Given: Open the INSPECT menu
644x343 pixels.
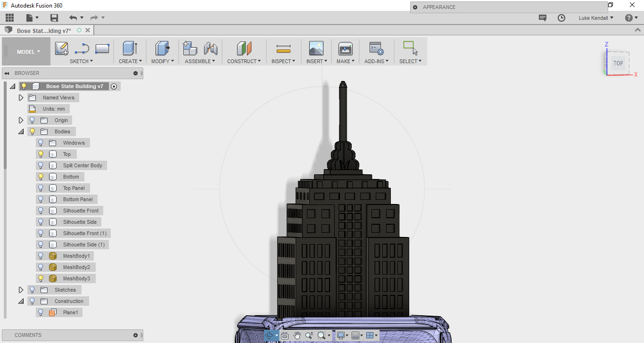Looking at the screenshot, I should pyautogui.click(x=283, y=61).
